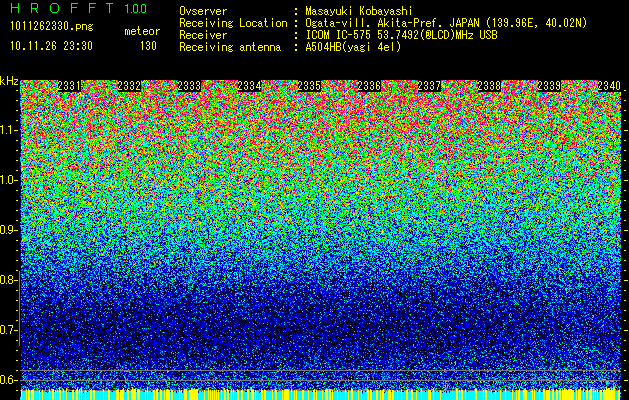Click the 2332 time marker
Viewport: 629px width, 400px height.
tap(129, 86)
